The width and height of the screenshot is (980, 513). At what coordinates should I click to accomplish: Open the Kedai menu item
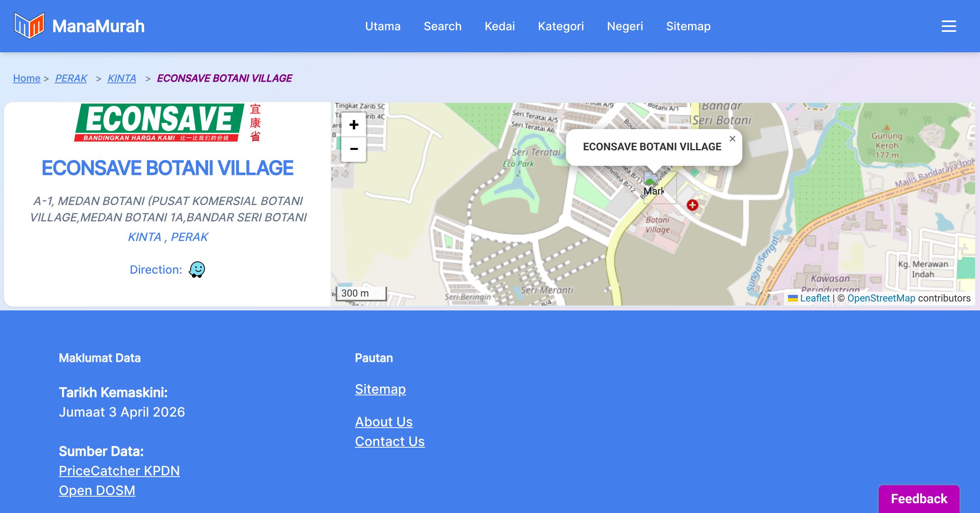click(499, 26)
